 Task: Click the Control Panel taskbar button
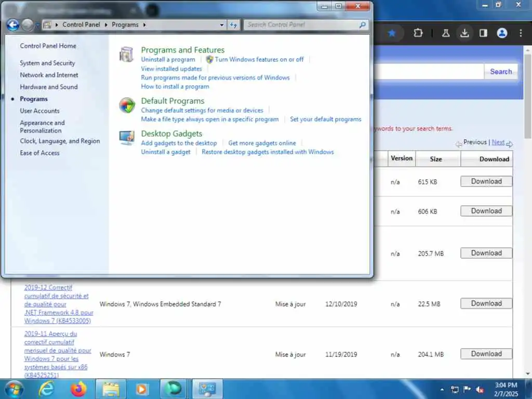click(x=208, y=389)
